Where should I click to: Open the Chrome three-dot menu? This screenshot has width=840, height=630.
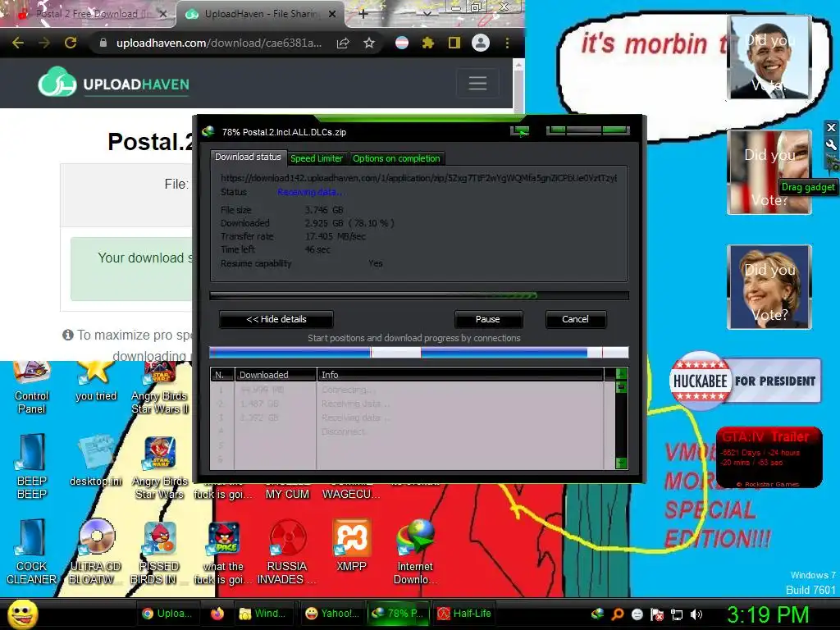click(x=507, y=43)
